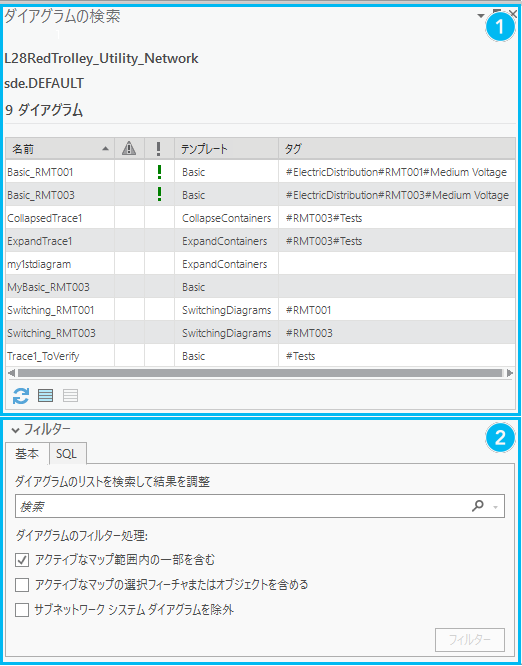The image size is (522, 666).
Task: Select the 基本 tab
Action: point(27,454)
